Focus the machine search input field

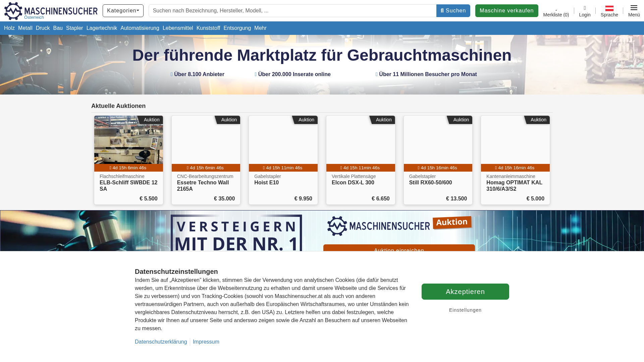click(x=292, y=11)
